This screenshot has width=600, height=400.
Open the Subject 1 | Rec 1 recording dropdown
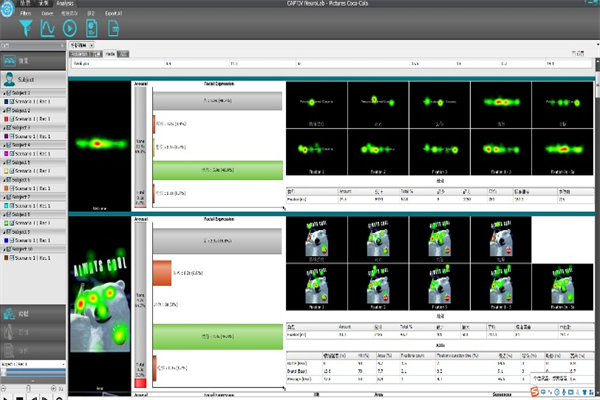(x=33, y=364)
